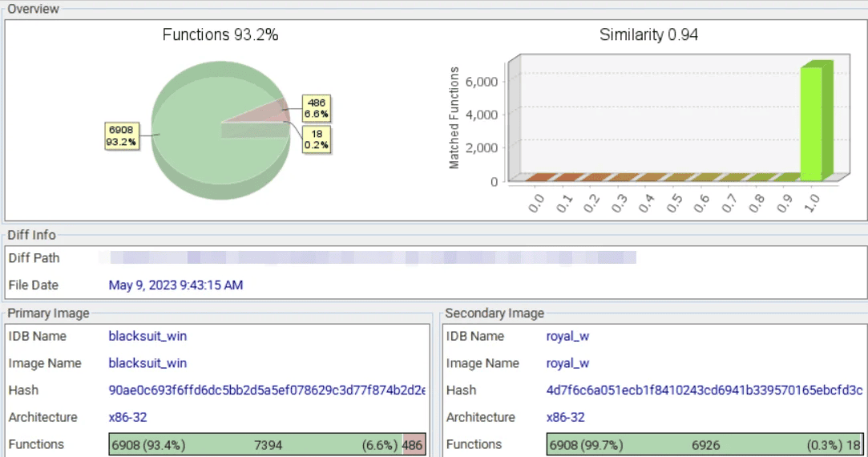Select primary IDB Name blacksuit_win

pos(147,336)
